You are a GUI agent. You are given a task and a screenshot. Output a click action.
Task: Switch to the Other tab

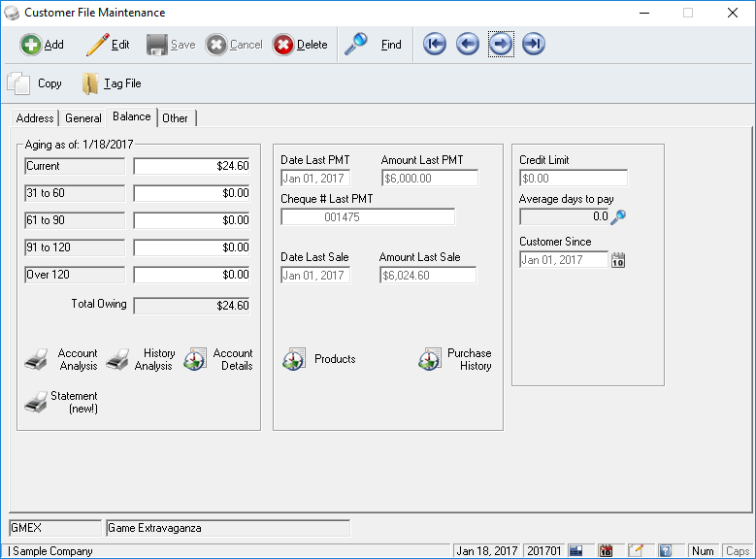click(x=176, y=118)
